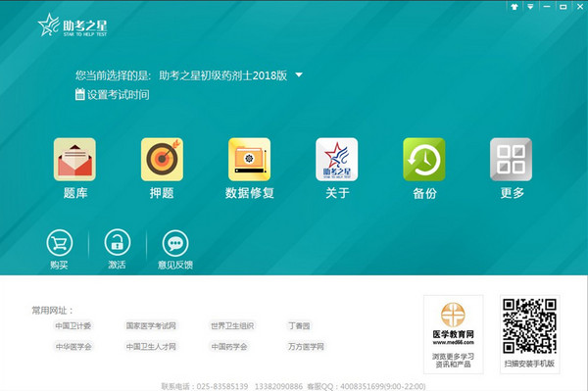Open the 关于 about icon
588x391 pixels.
(337, 160)
